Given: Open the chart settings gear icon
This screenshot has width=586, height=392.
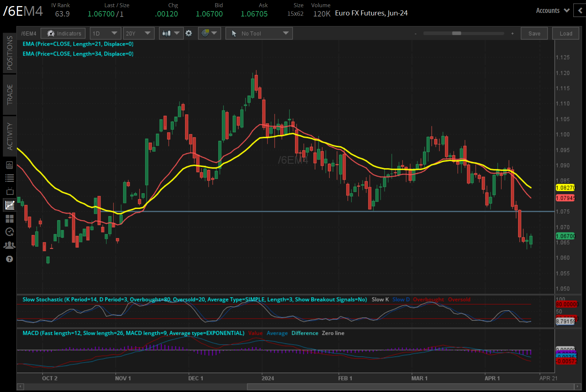Looking at the screenshot, I should click(x=189, y=33).
